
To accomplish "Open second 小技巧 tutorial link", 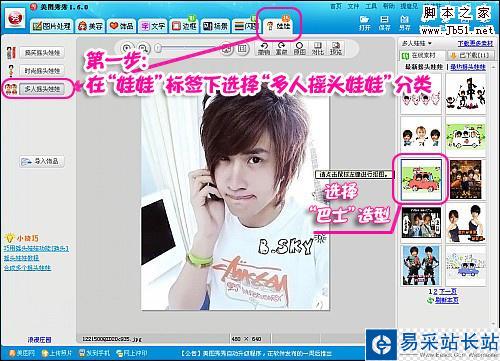I will [21, 258].
